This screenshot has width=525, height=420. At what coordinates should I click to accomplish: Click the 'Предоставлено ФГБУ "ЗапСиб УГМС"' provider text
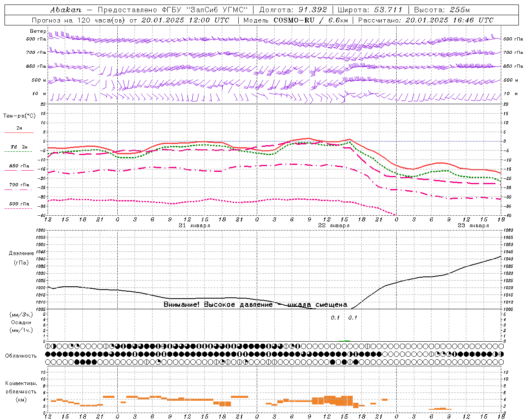click(173, 10)
